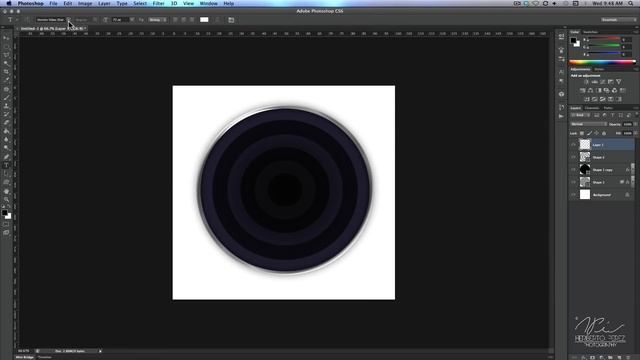Open the Apple menu
Viewport: 640px width, 360px height.
[9, 3]
